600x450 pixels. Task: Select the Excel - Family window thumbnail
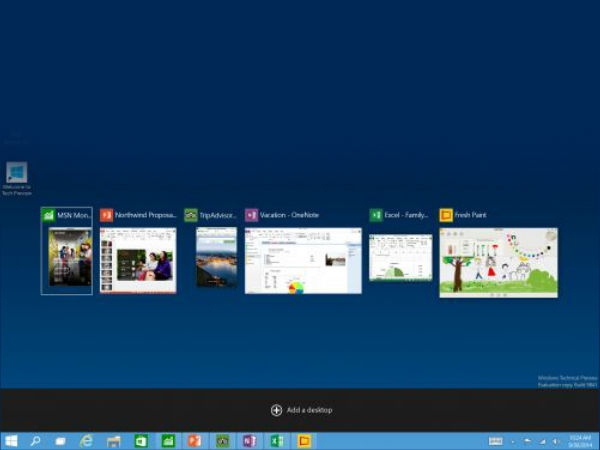401,258
